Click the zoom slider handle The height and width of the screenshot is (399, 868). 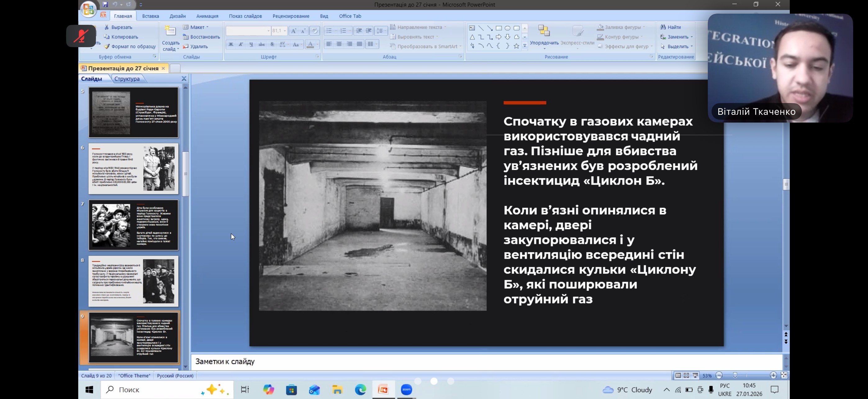click(x=735, y=375)
